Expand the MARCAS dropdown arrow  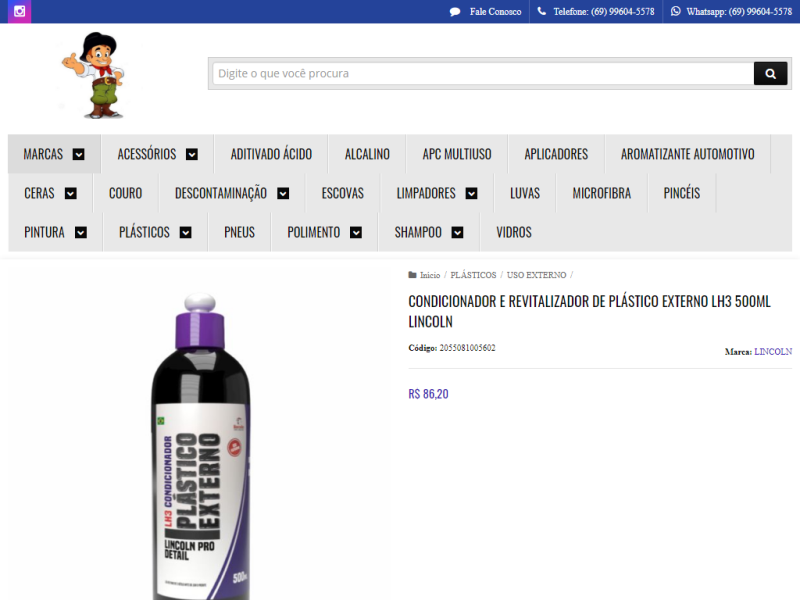pyautogui.click(x=79, y=154)
